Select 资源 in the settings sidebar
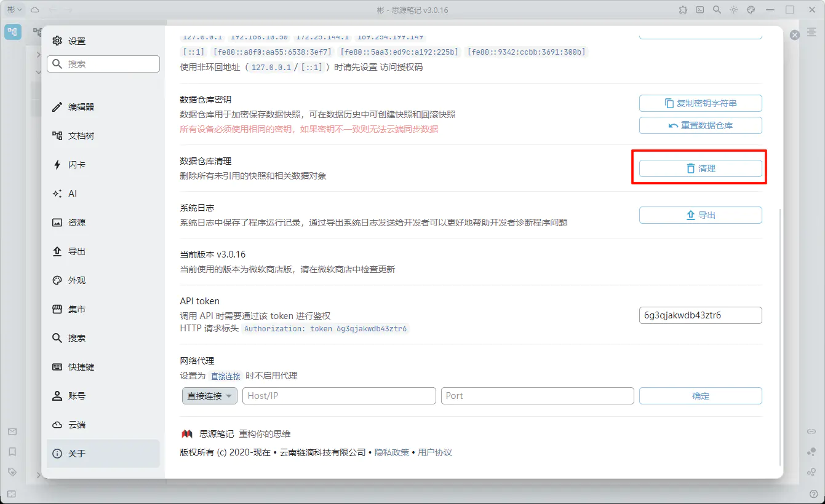 [x=103, y=222]
